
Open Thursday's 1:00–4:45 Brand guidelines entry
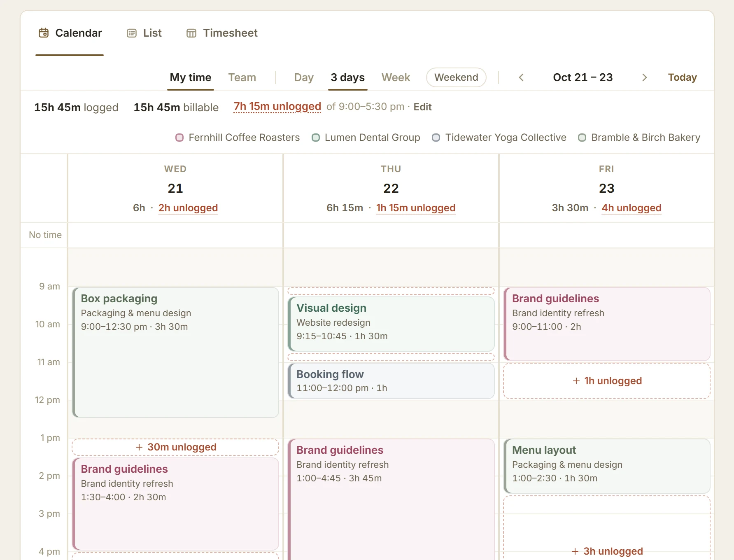[x=391, y=499]
